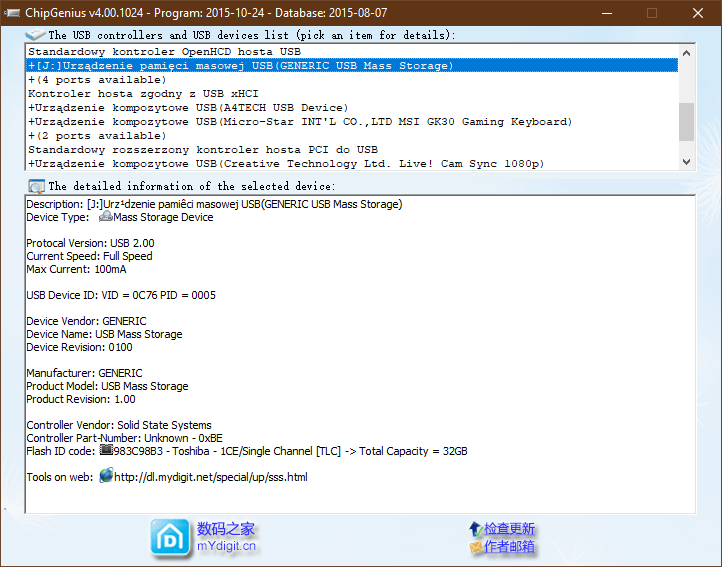Click the Manufacturer: GENERIC line
722x567 pixels.
pos(84,373)
